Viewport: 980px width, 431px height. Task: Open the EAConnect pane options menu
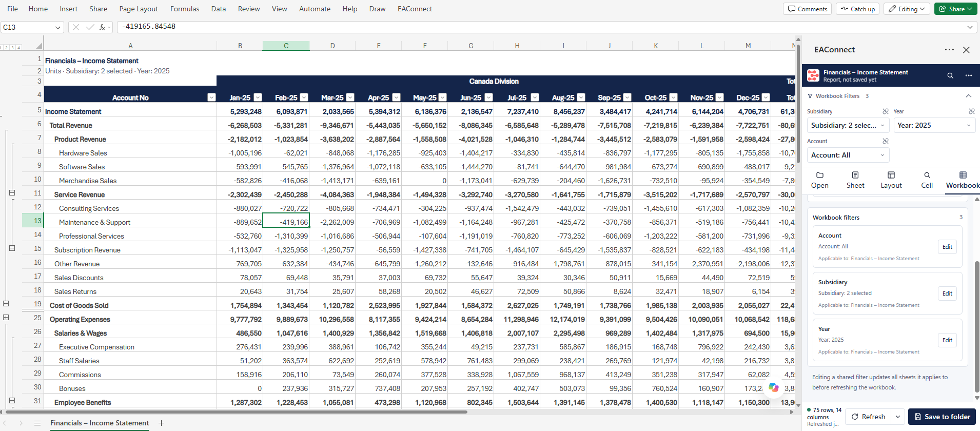(x=949, y=50)
